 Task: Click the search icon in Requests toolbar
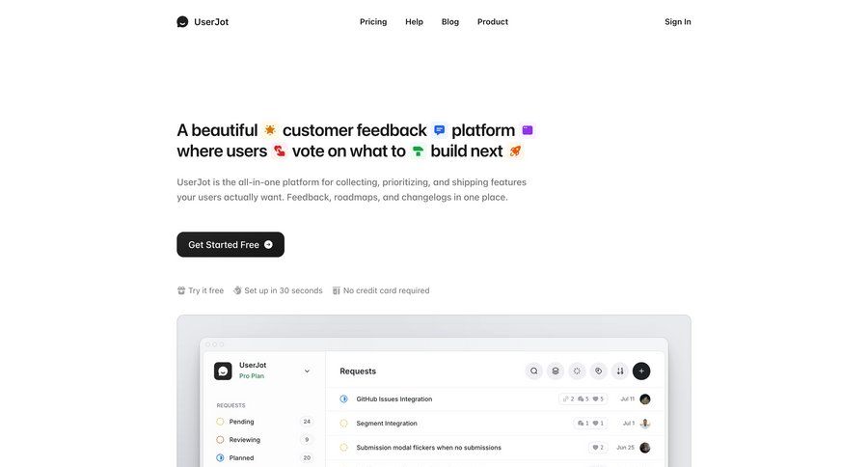534,371
